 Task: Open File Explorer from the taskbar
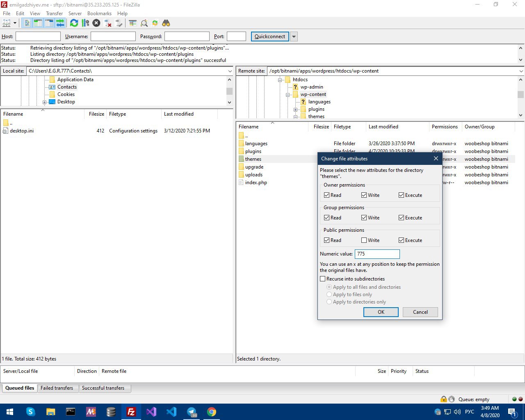pyautogui.click(x=50, y=412)
